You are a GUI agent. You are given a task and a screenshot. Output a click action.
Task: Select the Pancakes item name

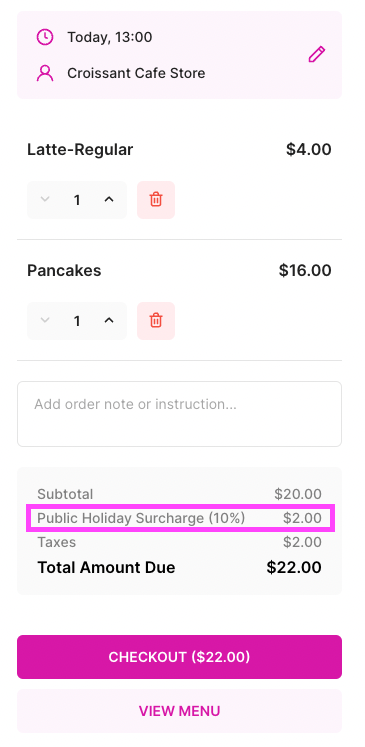[x=64, y=271]
